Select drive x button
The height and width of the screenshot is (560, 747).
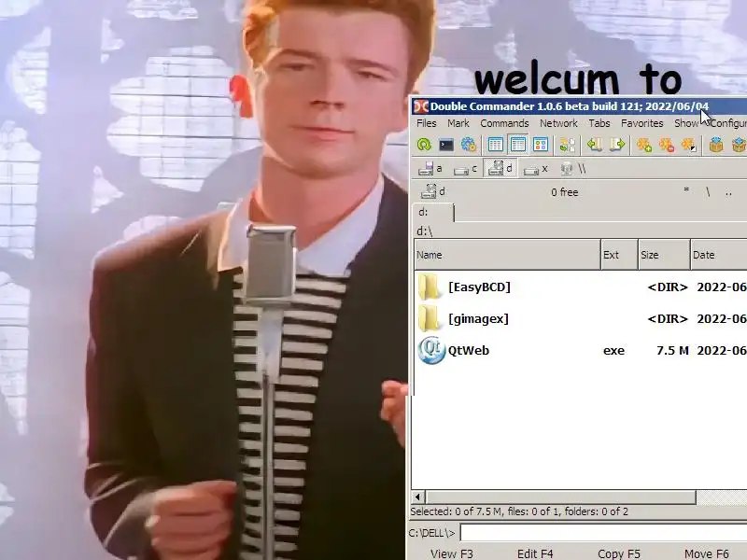pyautogui.click(x=535, y=169)
